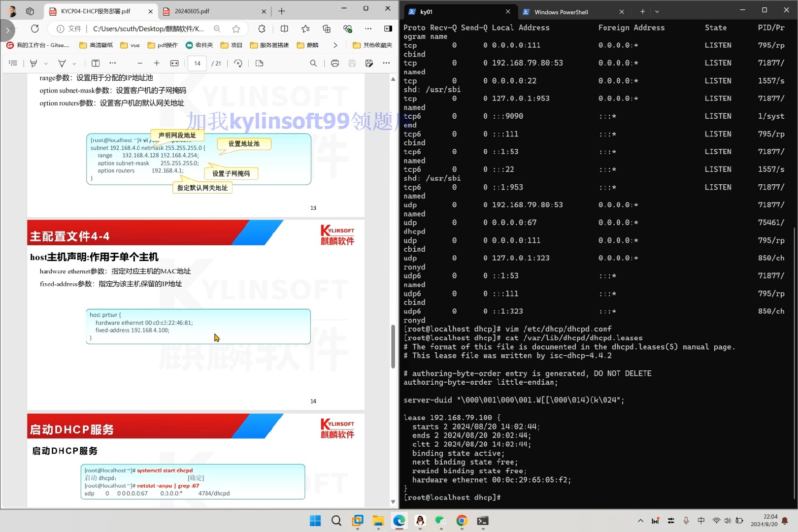Screen dimensions: 798x532
Task: Open Browser essentials panel
Action: click(x=348, y=29)
